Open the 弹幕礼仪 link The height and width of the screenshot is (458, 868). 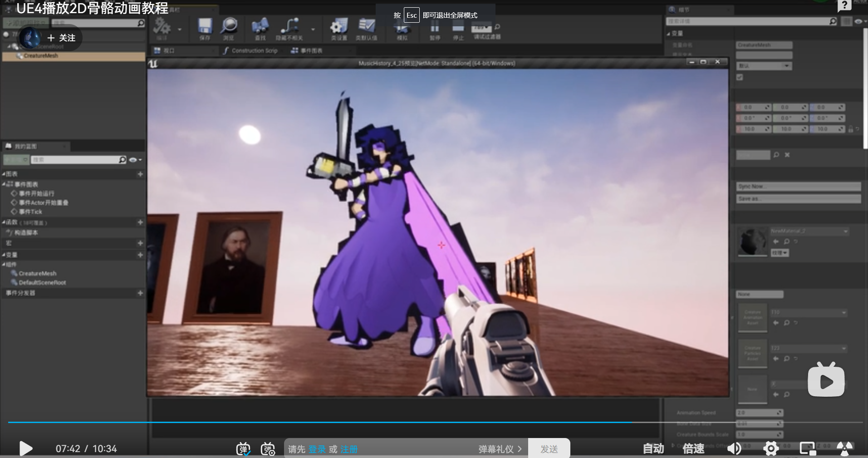(x=500, y=449)
